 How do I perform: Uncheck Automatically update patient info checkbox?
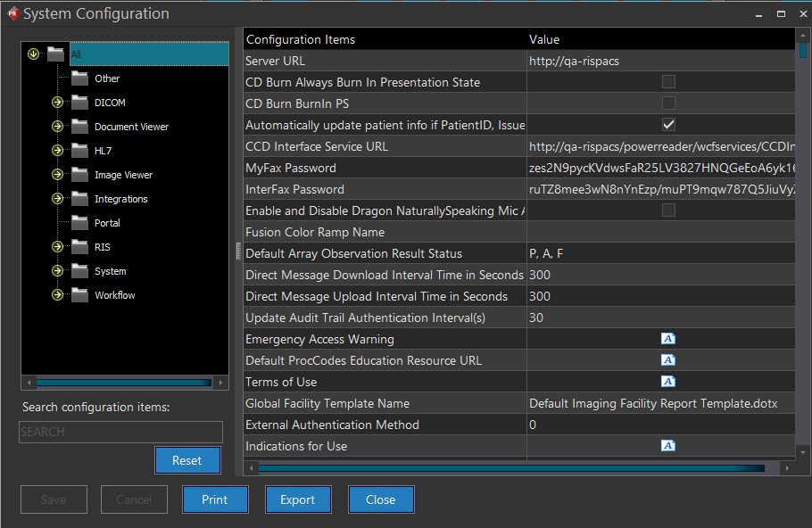[668, 125]
